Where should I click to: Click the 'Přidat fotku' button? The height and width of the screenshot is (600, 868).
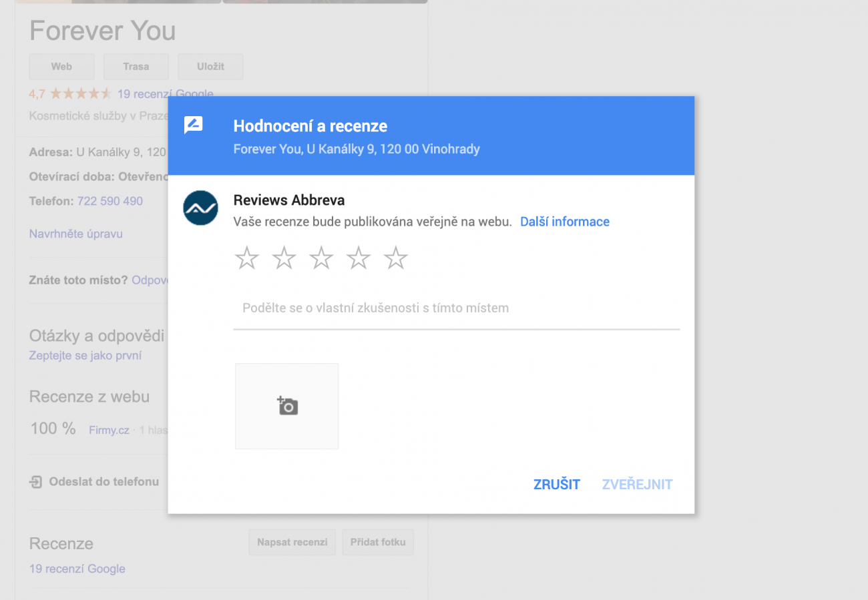tap(378, 543)
